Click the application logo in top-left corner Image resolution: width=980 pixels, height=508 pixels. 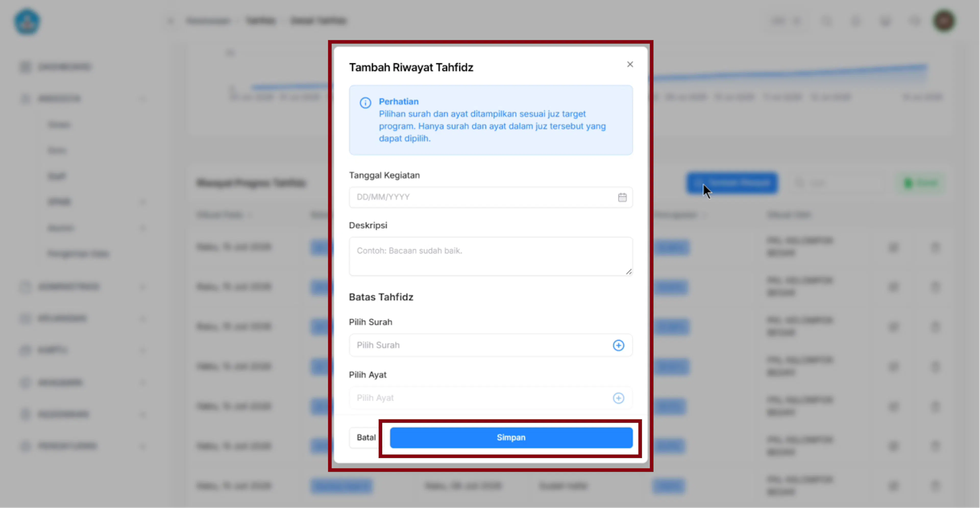tap(27, 22)
